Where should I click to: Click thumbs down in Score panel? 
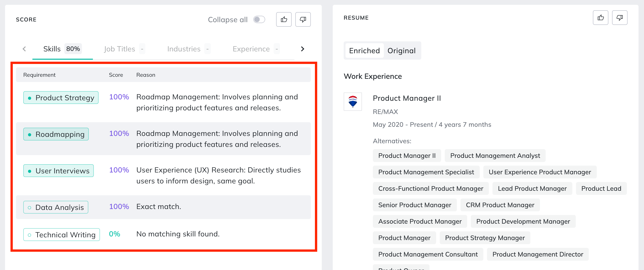coord(303,19)
